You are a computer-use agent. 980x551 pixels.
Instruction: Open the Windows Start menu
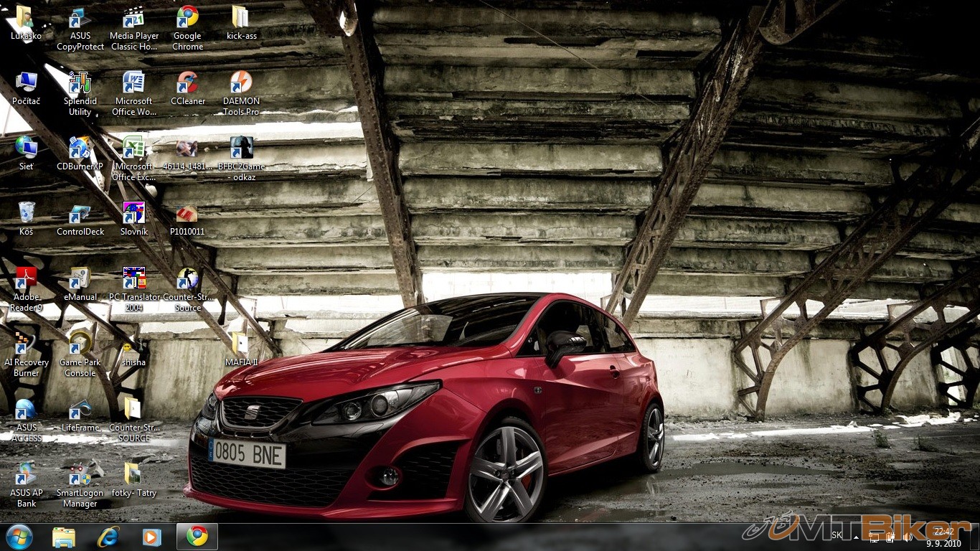[x=19, y=537]
